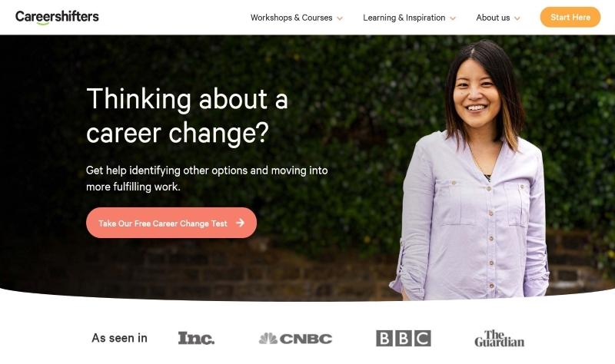Take Our Free Career Change Test

pos(171,223)
